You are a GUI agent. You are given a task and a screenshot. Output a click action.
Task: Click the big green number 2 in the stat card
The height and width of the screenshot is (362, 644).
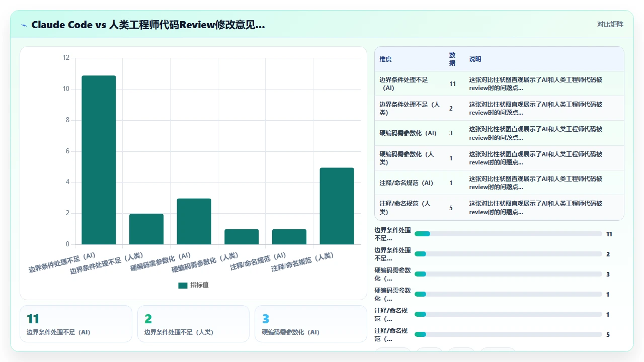click(148, 319)
